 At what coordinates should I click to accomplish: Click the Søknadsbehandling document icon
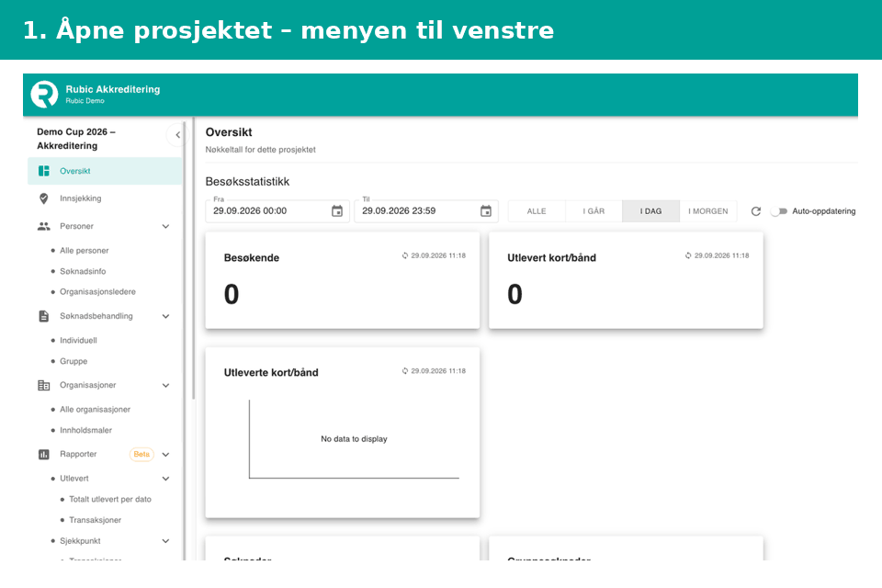tap(44, 316)
